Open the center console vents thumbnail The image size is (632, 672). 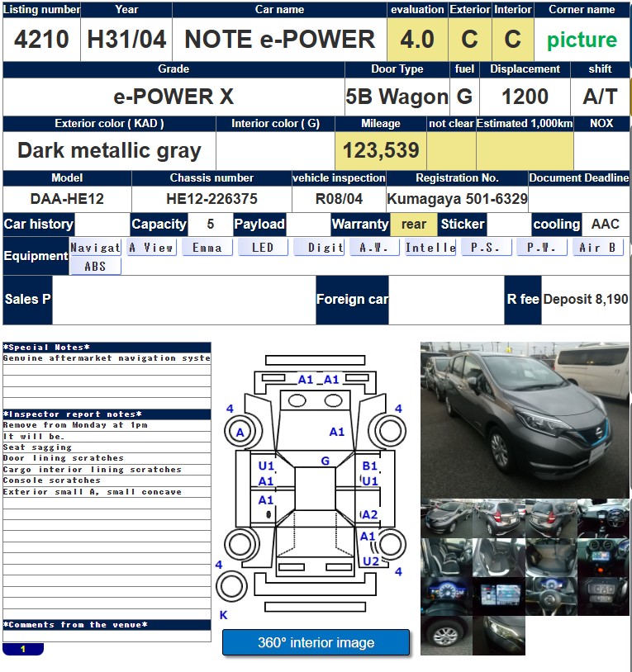(x=603, y=557)
